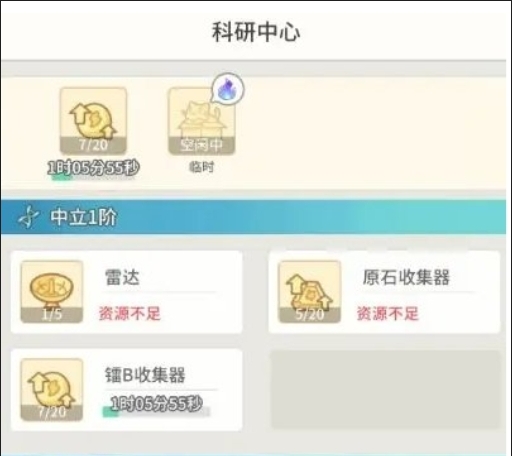The image size is (512, 456).
Task: Open the 原石收集器 collector icon
Action: click(309, 292)
